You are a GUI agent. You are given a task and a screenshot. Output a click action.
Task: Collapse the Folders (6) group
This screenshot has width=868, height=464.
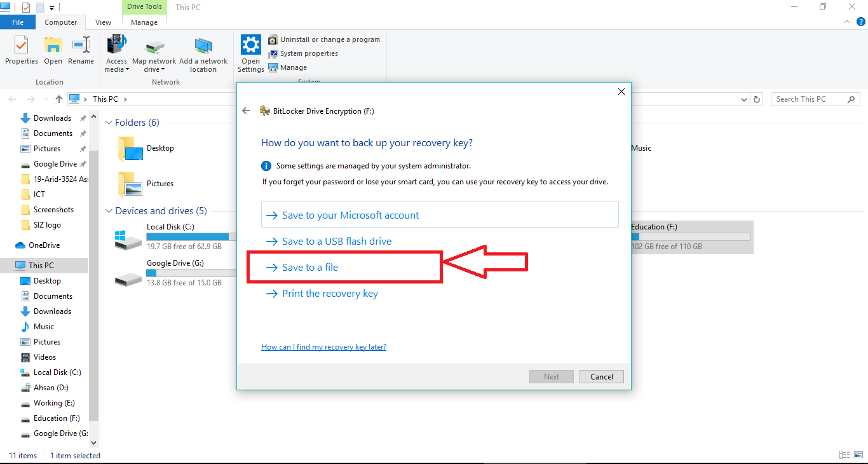point(109,123)
